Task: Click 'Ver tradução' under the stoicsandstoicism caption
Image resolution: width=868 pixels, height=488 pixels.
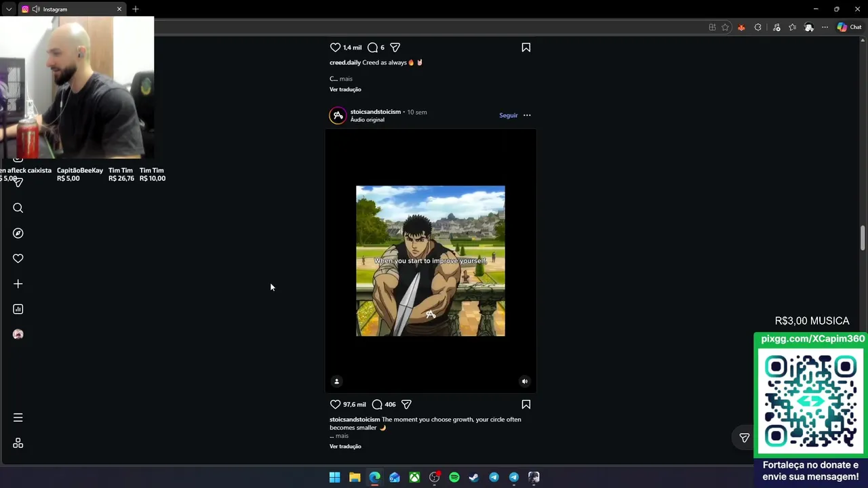Action: tap(345, 447)
